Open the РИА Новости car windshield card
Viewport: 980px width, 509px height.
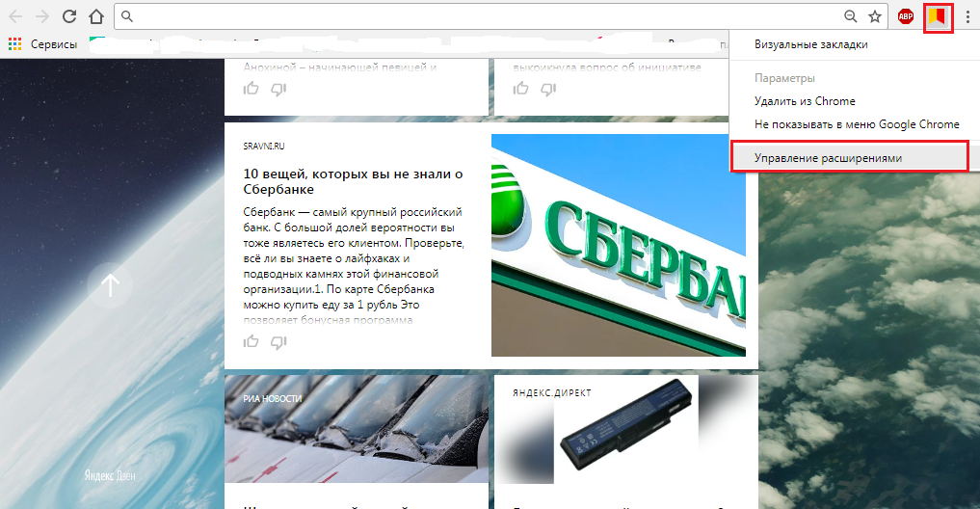(x=357, y=429)
